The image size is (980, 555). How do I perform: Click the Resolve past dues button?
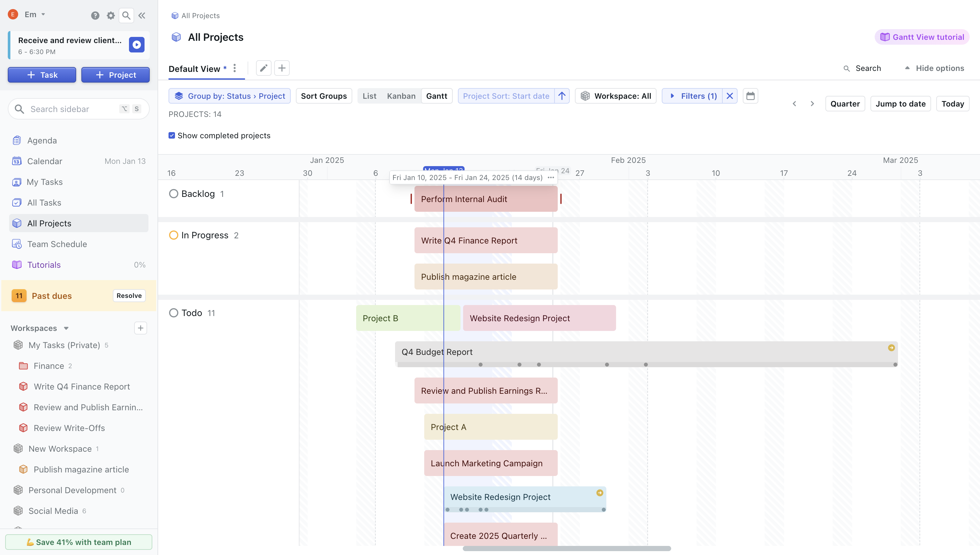(x=129, y=295)
